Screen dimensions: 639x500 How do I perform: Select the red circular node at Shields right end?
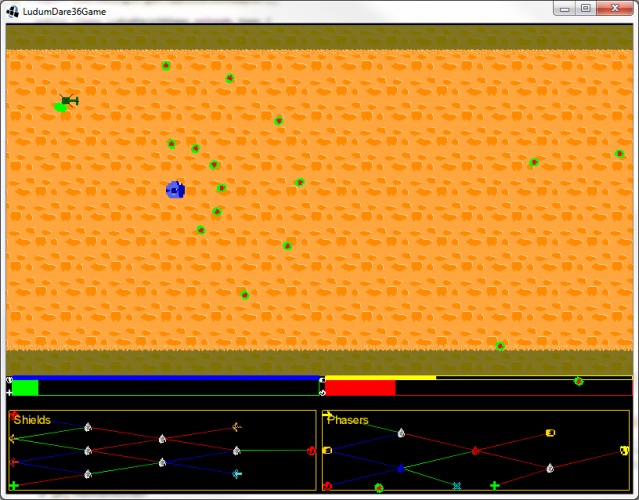(x=311, y=451)
